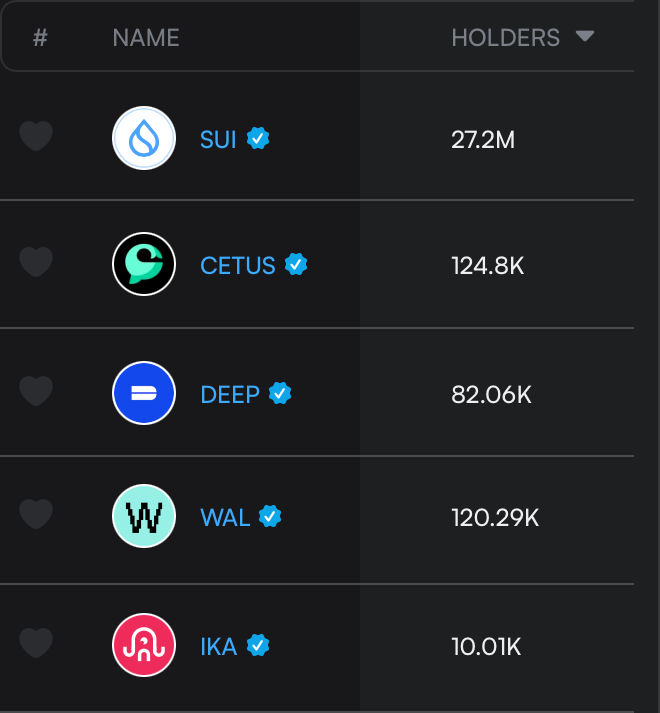This screenshot has height=713, width=660.
Task: Click the verified badge next to CETUS
Action: point(296,265)
